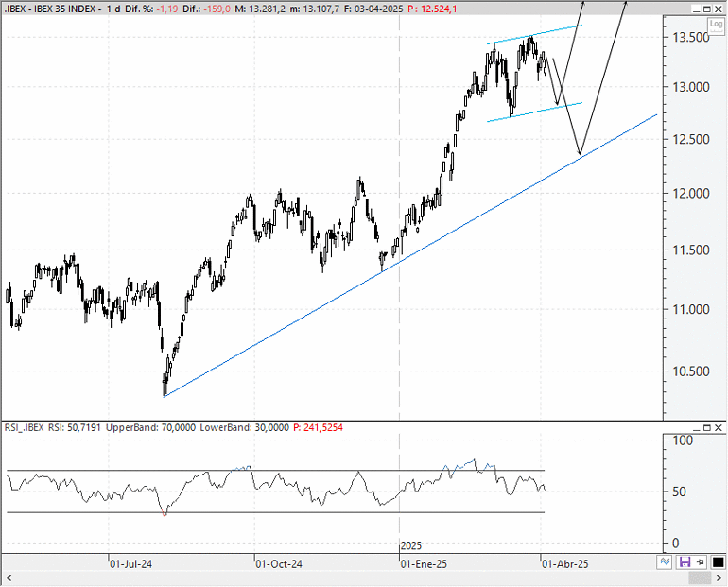Click the 'Dif. %: -1,19' value
728x587 pixels.
click(x=151, y=9)
